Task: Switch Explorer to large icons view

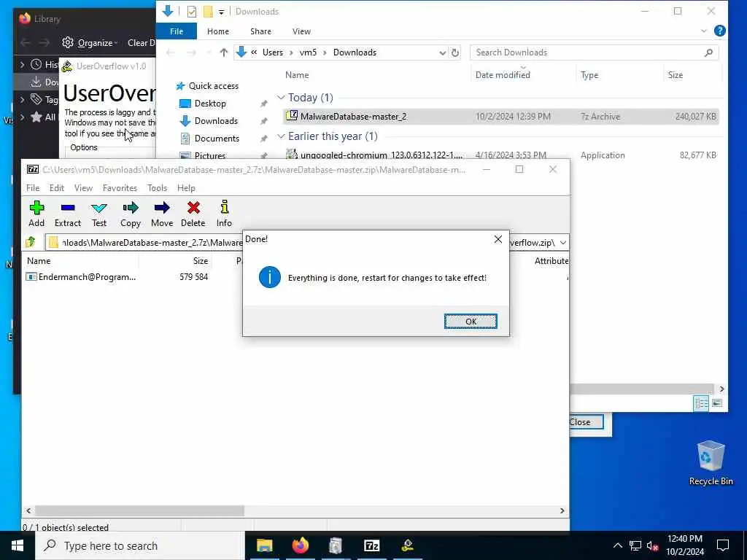Action: click(717, 403)
